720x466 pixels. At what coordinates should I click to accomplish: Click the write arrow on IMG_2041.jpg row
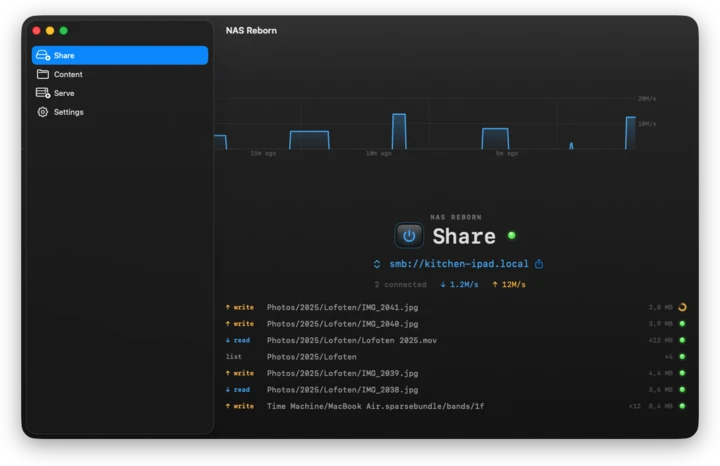pyautogui.click(x=228, y=307)
